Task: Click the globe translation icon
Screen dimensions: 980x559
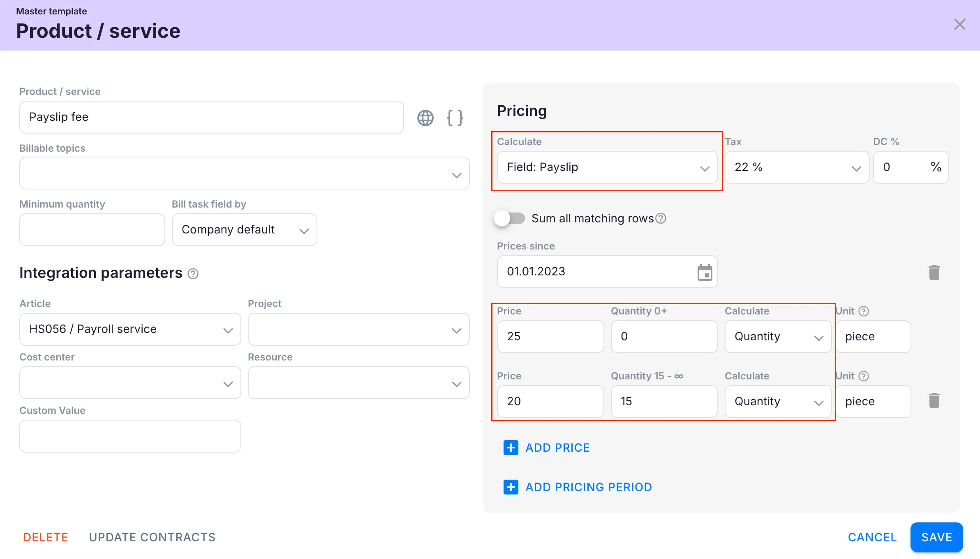Action: (425, 118)
